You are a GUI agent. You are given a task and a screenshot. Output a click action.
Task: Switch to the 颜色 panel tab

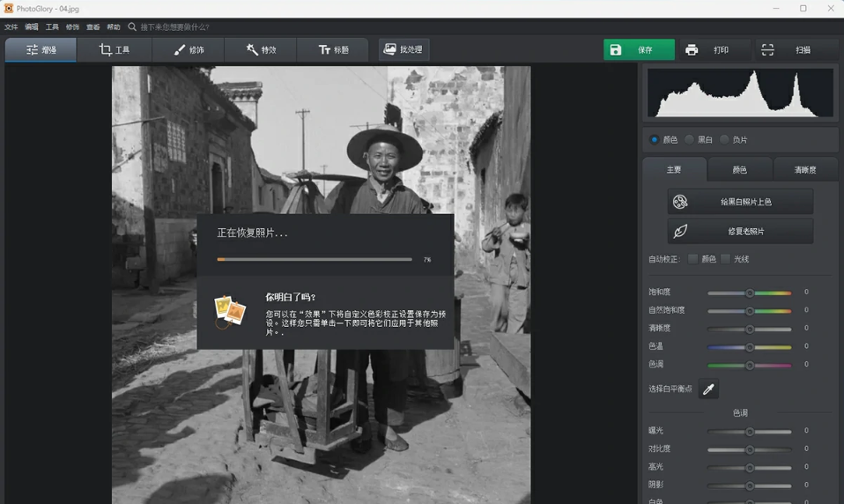[739, 169]
